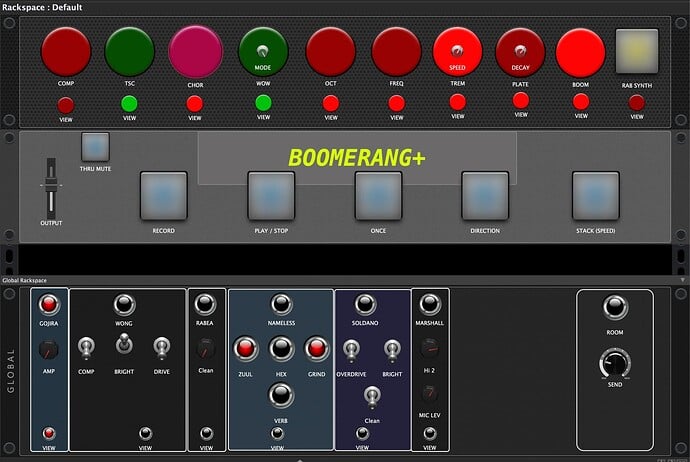Click the NAMELESS panel VIEW button

coord(277,434)
